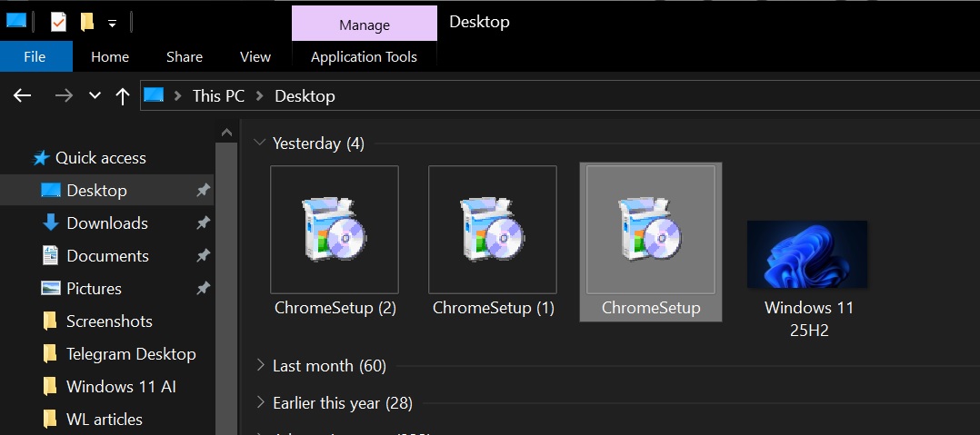
Task: Click the WL articles folder icon
Action: click(50, 419)
